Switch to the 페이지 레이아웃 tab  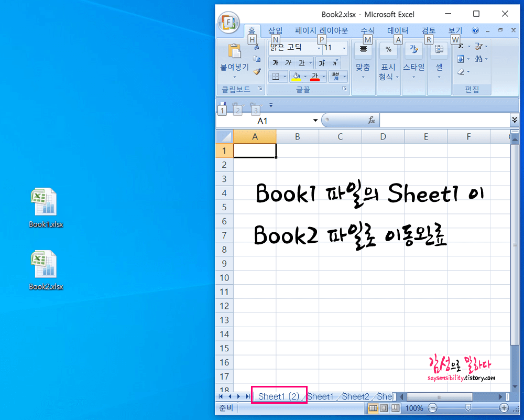point(322,31)
